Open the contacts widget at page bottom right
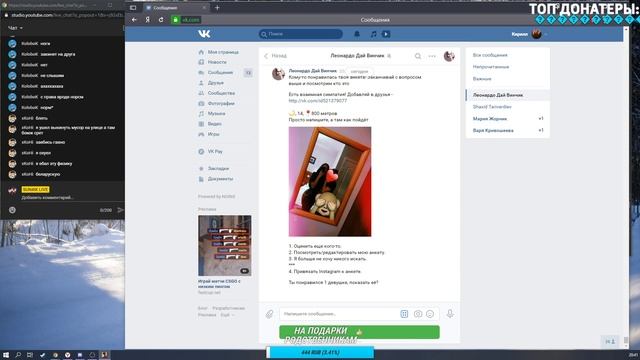 pos(610,342)
